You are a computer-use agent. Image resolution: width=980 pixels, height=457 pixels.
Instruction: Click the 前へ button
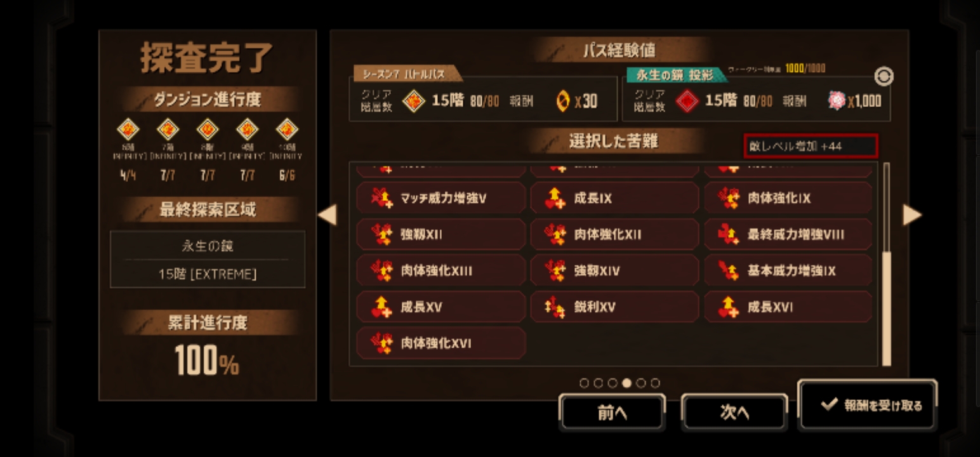[x=612, y=413]
